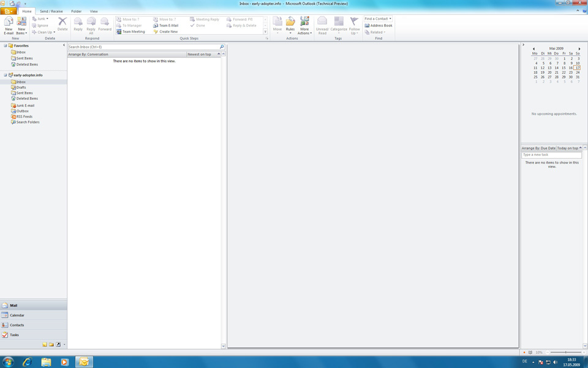Select the Forward: FYI quick step
This screenshot has width=588, height=368.
[x=239, y=19]
